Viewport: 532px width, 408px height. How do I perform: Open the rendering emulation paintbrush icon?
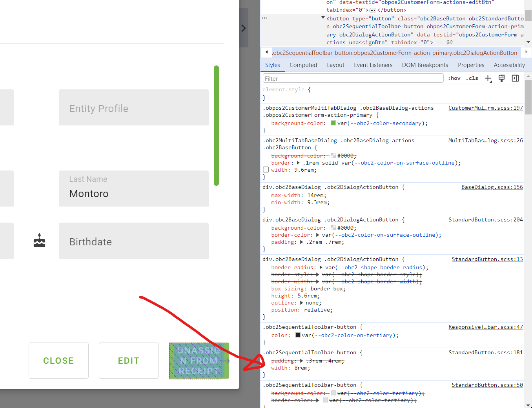pyautogui.click(x=501, y=78)
